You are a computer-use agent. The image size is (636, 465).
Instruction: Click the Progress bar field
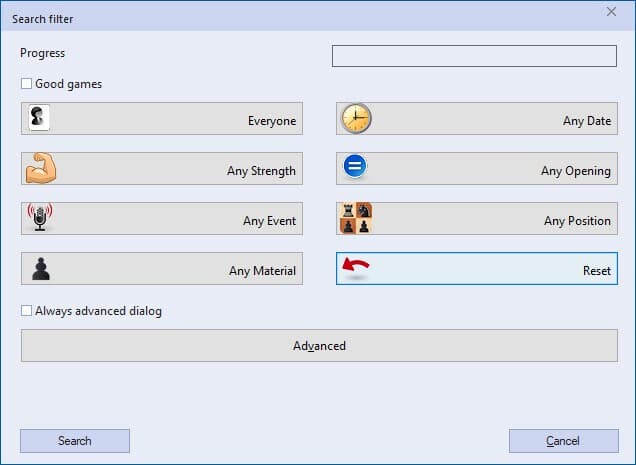[474, 56]
